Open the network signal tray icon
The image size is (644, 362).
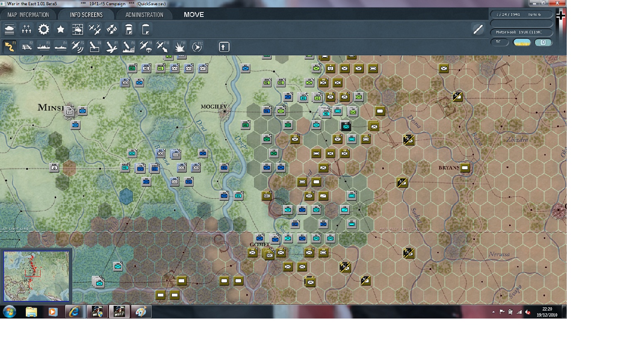(x=519, y=312)
